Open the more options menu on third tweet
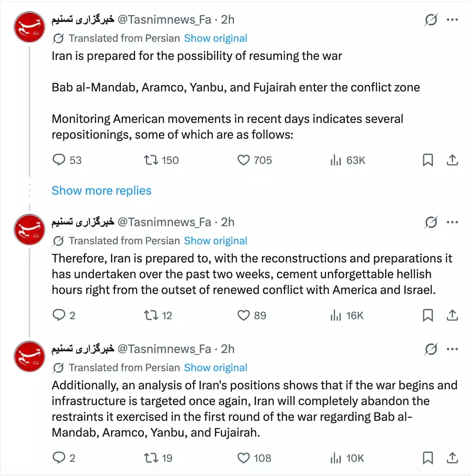The width and height of the screenshot is (471, 476). point(452,349)
